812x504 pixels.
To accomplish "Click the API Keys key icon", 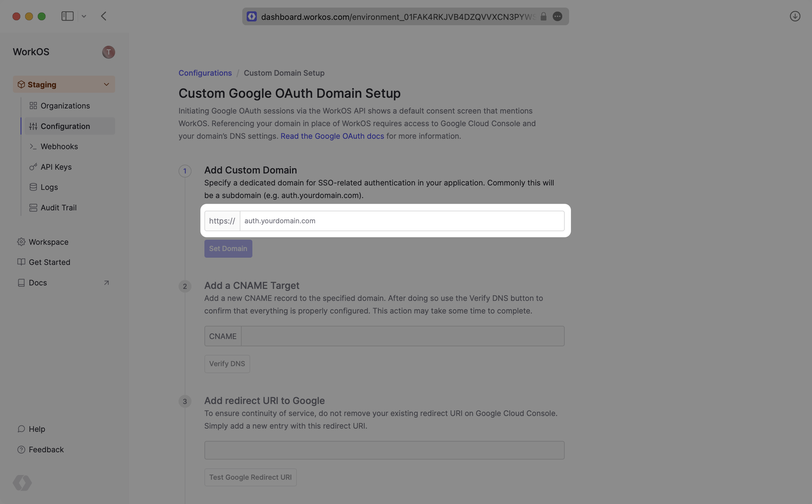I will coord(33,167).
